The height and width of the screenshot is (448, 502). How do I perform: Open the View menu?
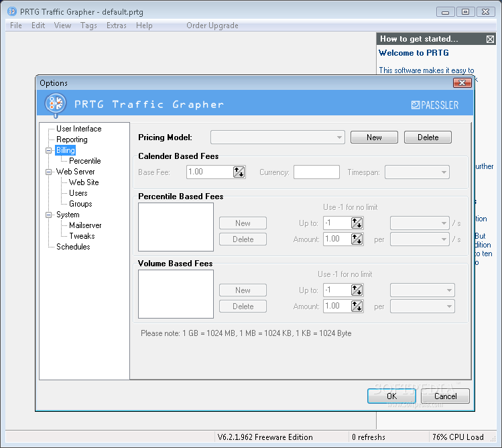coord(62,25)
